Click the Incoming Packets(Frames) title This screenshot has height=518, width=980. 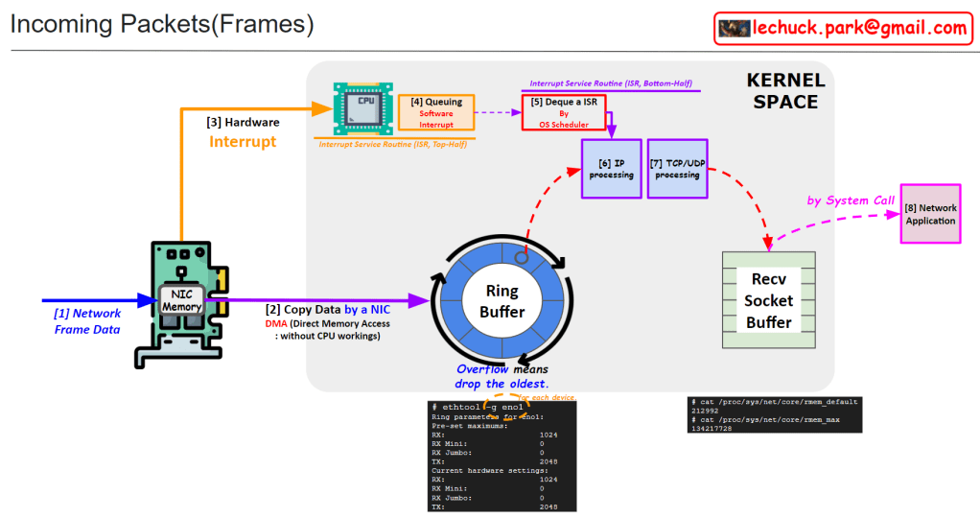tap(162, 25)
